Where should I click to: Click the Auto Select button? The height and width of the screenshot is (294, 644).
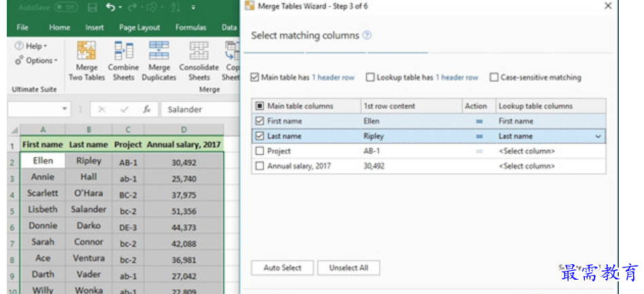point(283,268)
